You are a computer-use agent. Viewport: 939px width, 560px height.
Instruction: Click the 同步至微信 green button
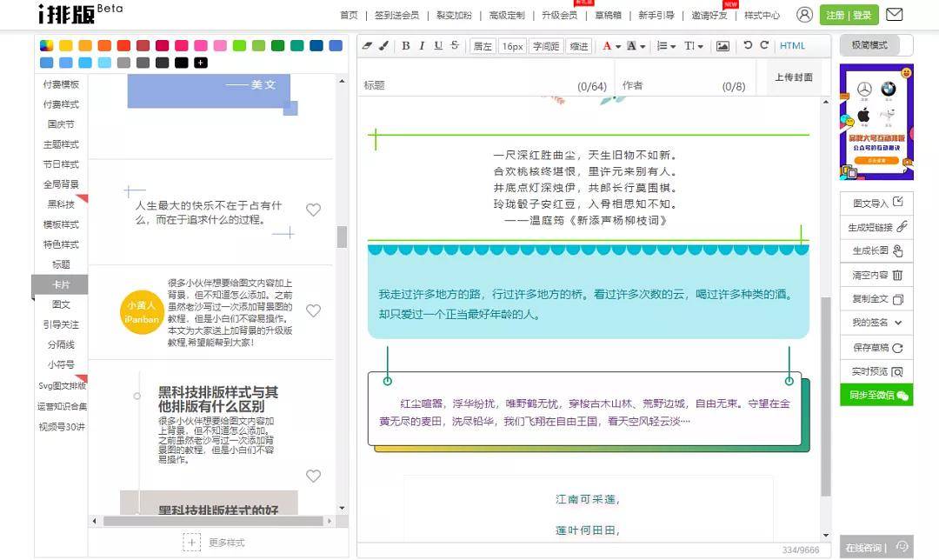(876, 396)
